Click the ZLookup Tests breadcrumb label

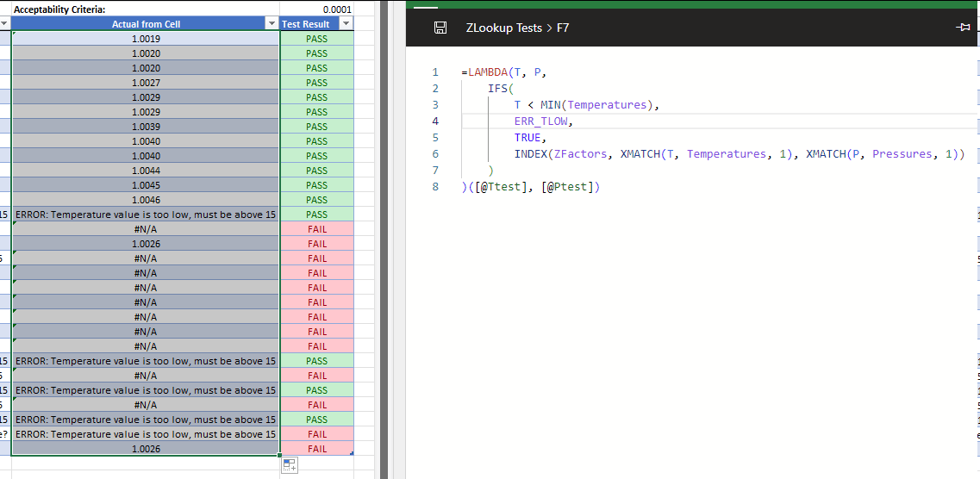tap(504, 28)
